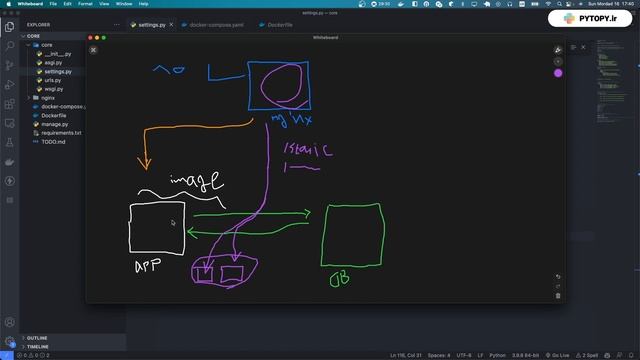
Task: Open the Manage gear in activity bar
Action: click(x=9, y=341)
